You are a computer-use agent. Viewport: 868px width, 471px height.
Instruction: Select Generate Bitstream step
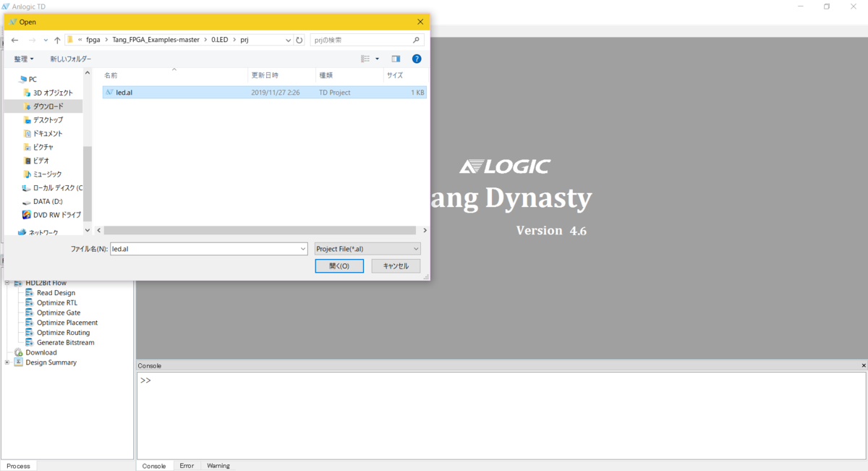tap(65, 342)
